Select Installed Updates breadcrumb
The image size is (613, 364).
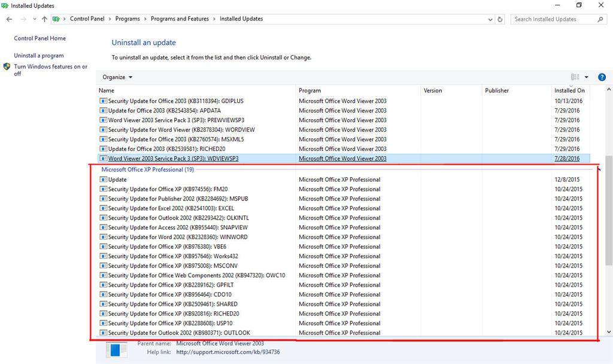tap(241, 19)
